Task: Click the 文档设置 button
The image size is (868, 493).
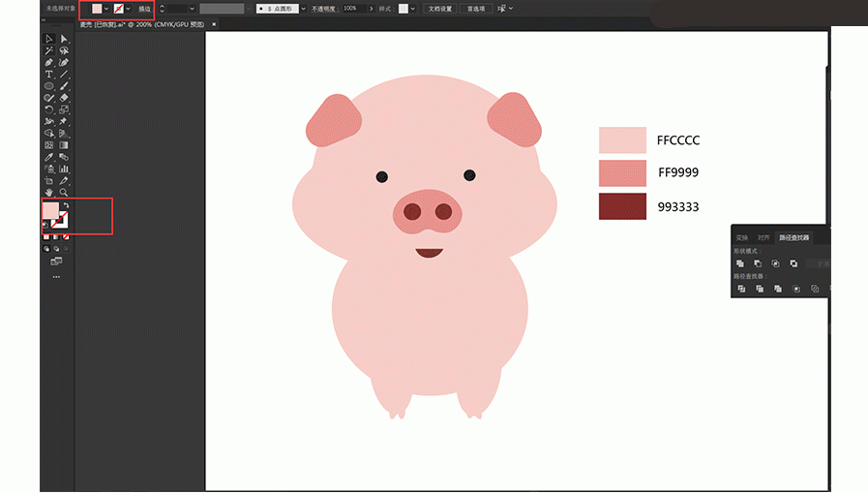Action: click(440, 9)
